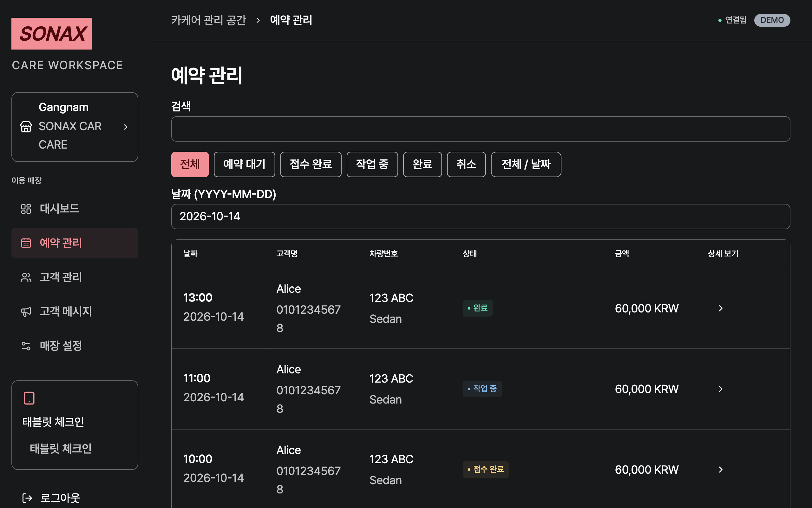Click the 금액 column header

[x=622, y=254]
